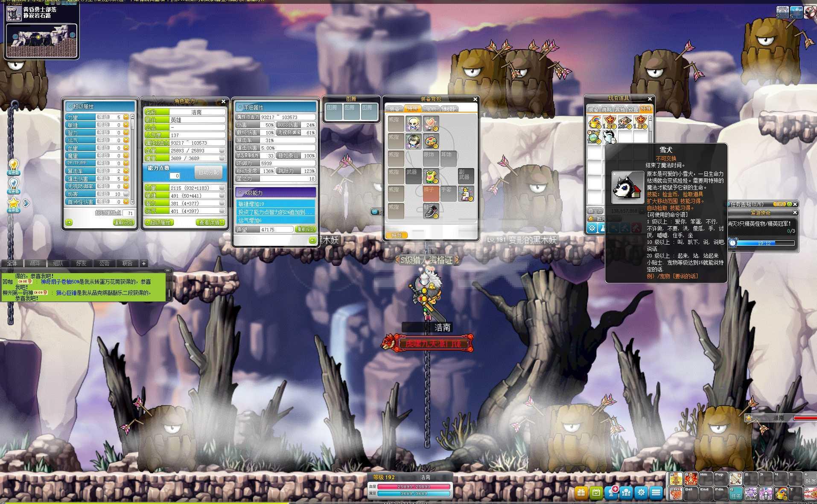Click 重新设定 beside 声望 value

coord(306,229)
